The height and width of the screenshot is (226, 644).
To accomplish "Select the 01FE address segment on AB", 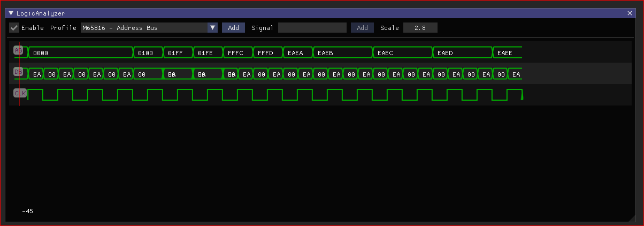I will tap(208, 52).
